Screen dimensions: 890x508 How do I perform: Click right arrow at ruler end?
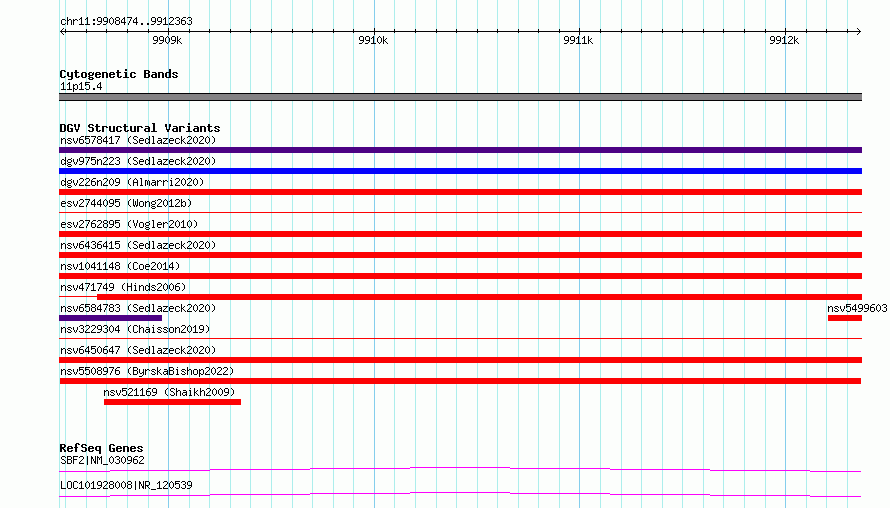[858, 32]
